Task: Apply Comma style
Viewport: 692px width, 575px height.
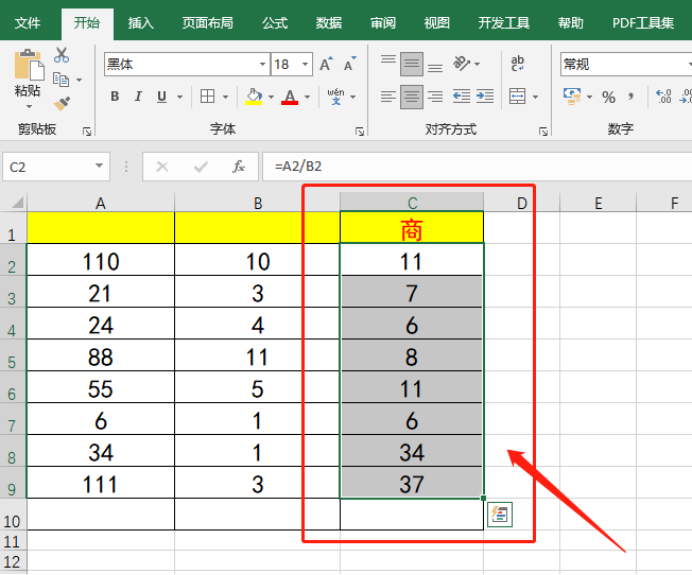Action: point(631,97)
